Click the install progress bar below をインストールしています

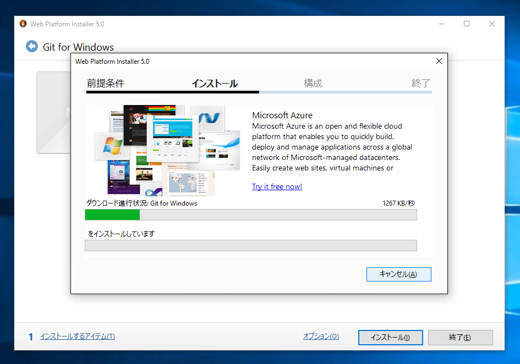coord(251,245)
